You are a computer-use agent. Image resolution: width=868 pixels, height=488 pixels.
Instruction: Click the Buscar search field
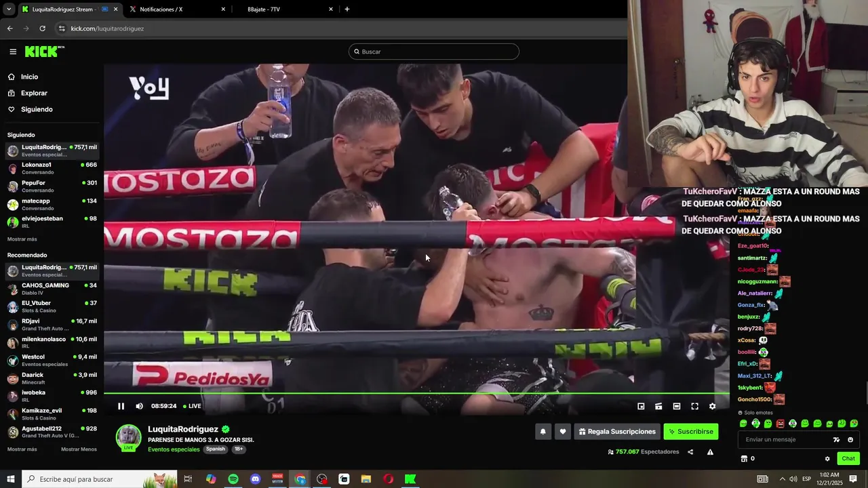tap(434, 52)
